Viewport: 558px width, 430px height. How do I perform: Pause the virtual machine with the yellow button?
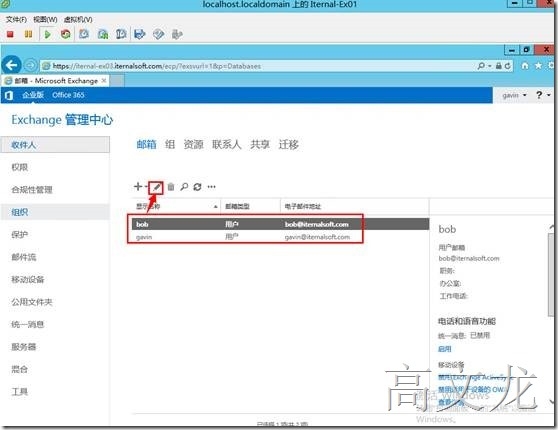[28, 35]
